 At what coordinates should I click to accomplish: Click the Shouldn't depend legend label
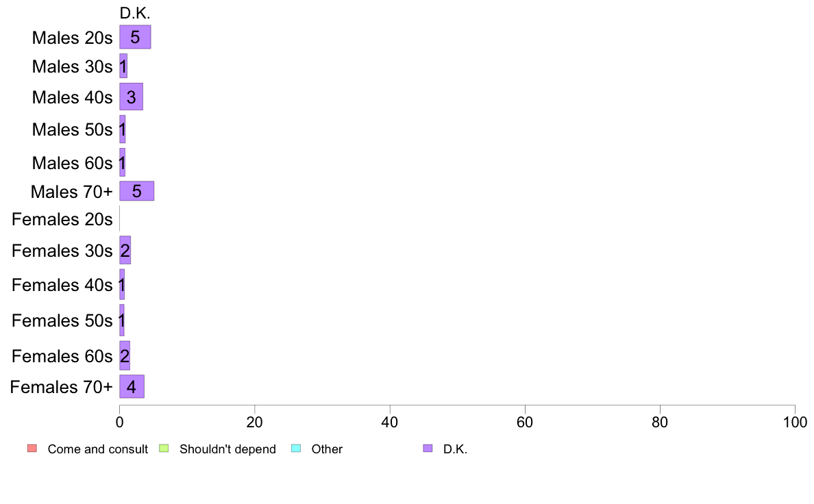point(228,449)
